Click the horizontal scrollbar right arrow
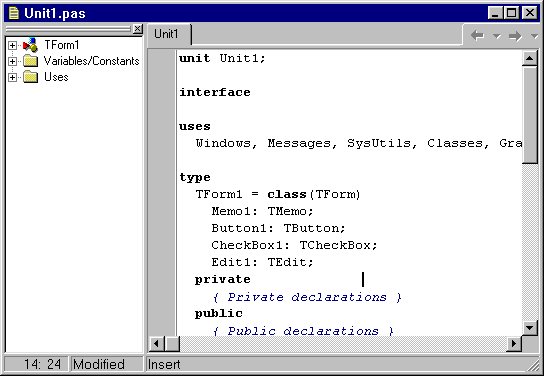Viewport: 544px width, 376px height. [x=514, y=344]
